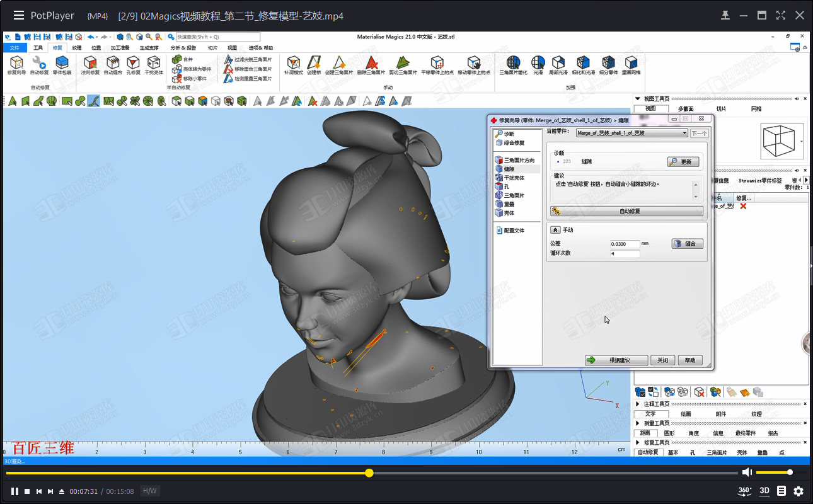
Task: Click the 关闭 button in wizard
Action: pyautogui.click(x=662, y=360)
